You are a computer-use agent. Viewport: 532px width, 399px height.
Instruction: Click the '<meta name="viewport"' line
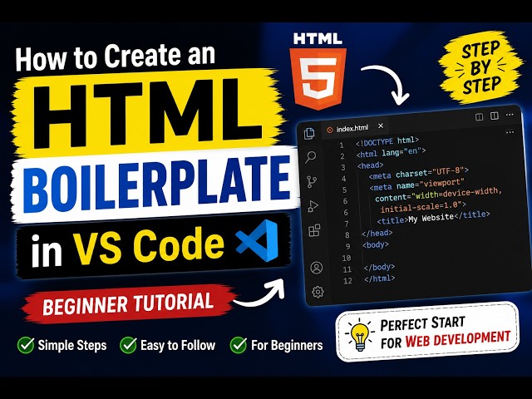click(x=416, y=185)
